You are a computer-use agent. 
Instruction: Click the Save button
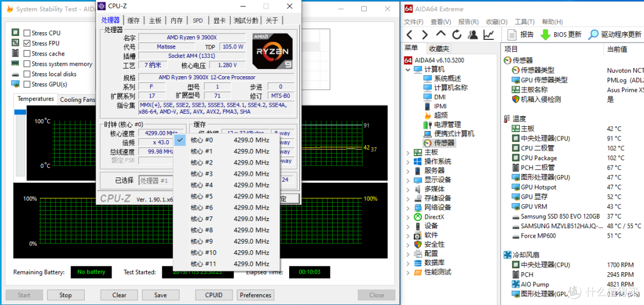(160, 295)
